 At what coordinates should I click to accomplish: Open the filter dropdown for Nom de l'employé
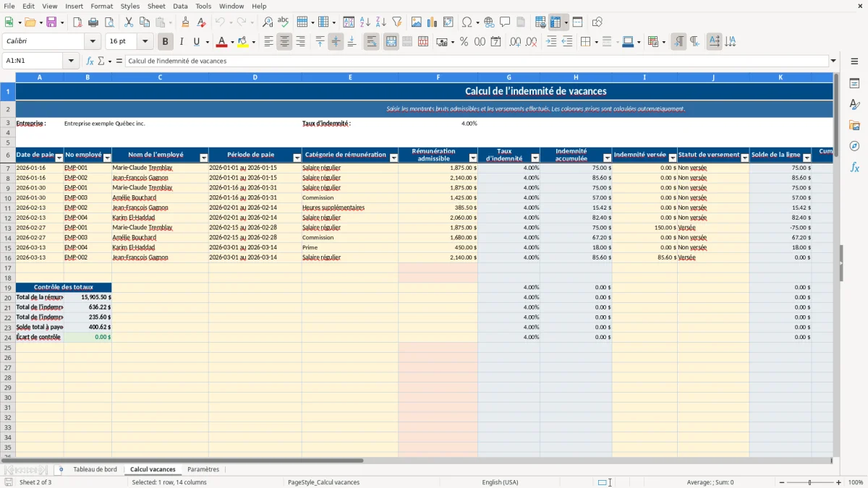click(203, 158)
